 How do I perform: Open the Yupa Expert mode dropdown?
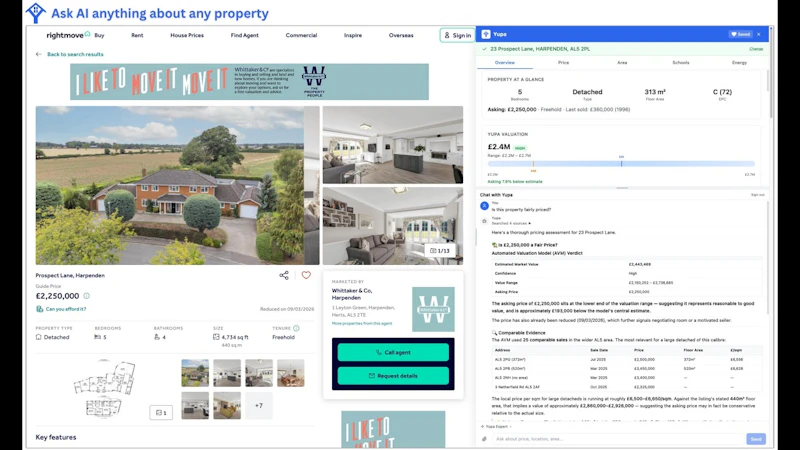[x=496, y=427]
